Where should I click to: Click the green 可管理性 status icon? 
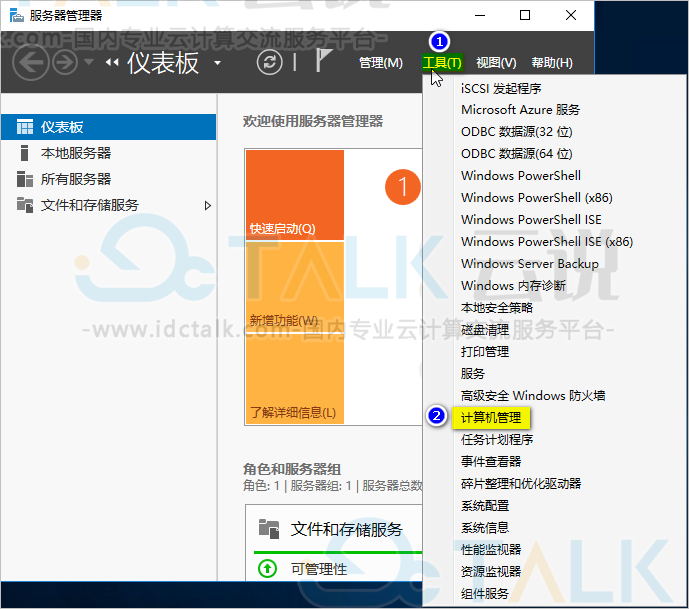tap(267, 569)
